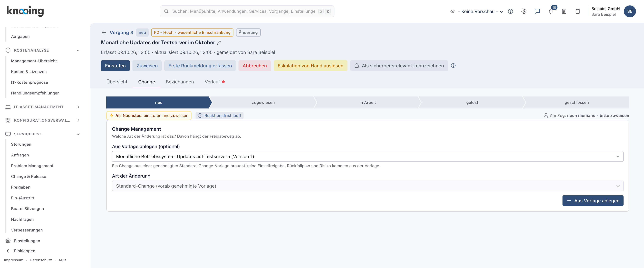Select the Change tab

tap(147, 82)
